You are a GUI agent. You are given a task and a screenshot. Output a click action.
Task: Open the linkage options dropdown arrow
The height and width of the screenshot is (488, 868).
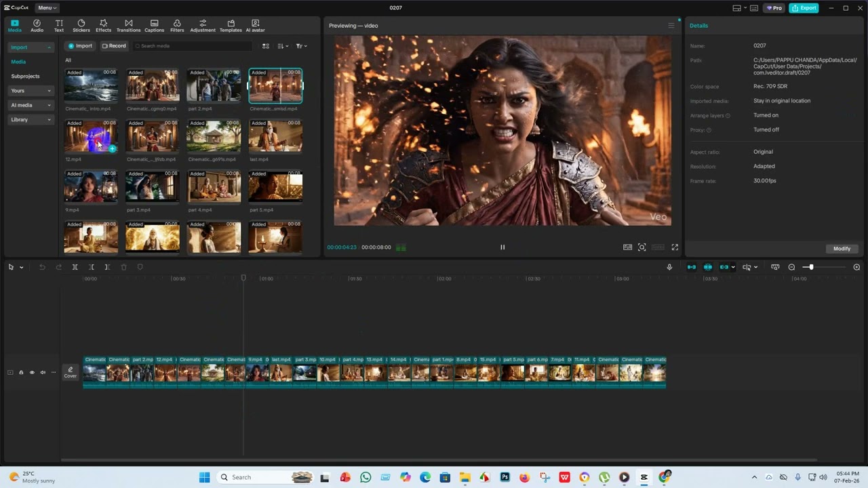click(x=733, y=268)
